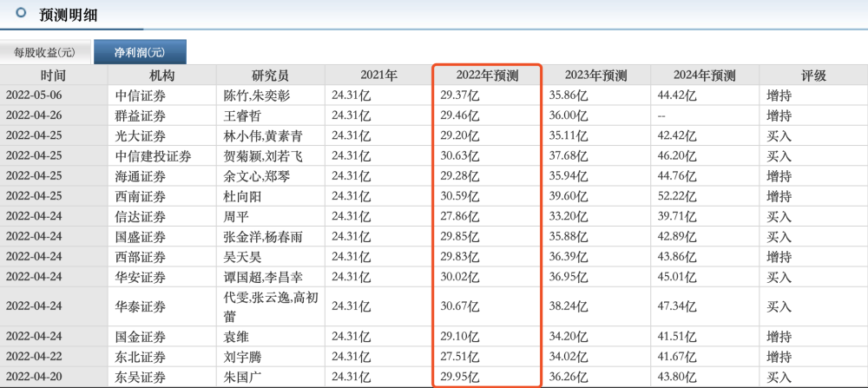Select institution 华泰证券

tap(140, 306)
